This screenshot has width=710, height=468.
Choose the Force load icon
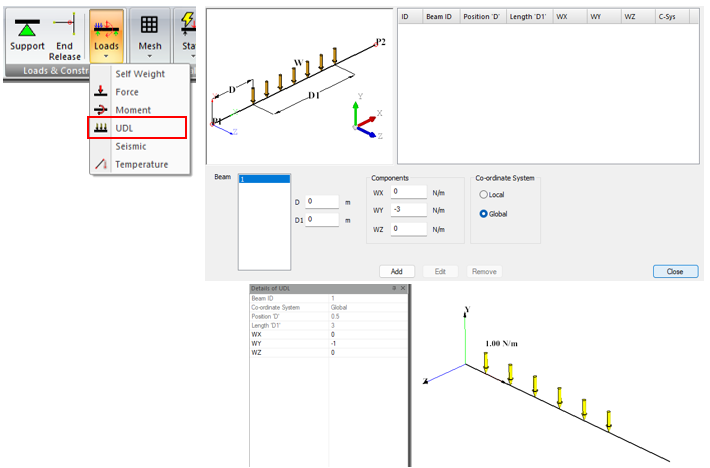tap(100, 92)
